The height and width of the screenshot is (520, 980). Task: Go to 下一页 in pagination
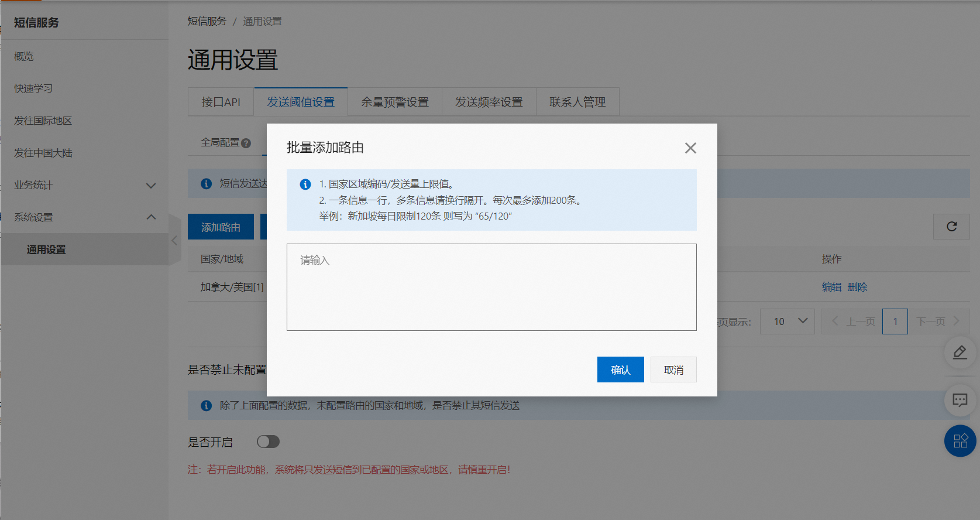938,321
